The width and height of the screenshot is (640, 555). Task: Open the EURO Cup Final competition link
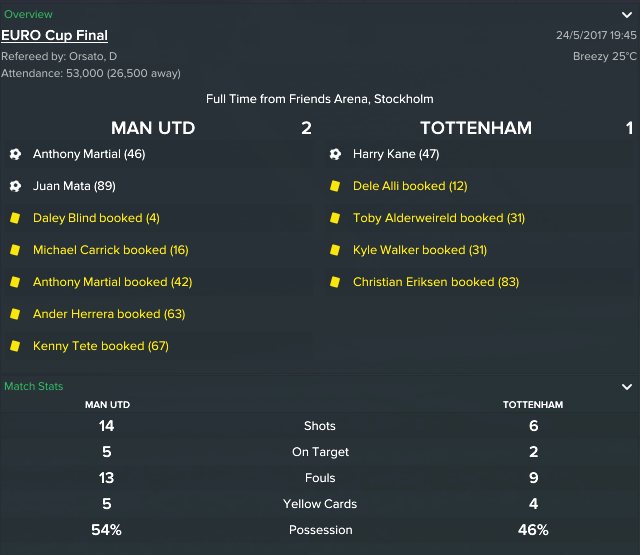tap(54, 36)
